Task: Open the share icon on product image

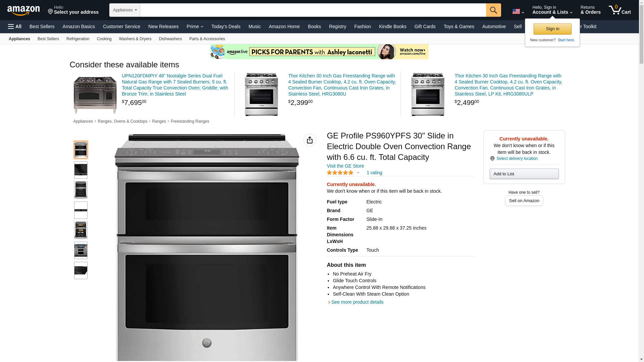Action: pyautogui.click(x=310, y=140)
